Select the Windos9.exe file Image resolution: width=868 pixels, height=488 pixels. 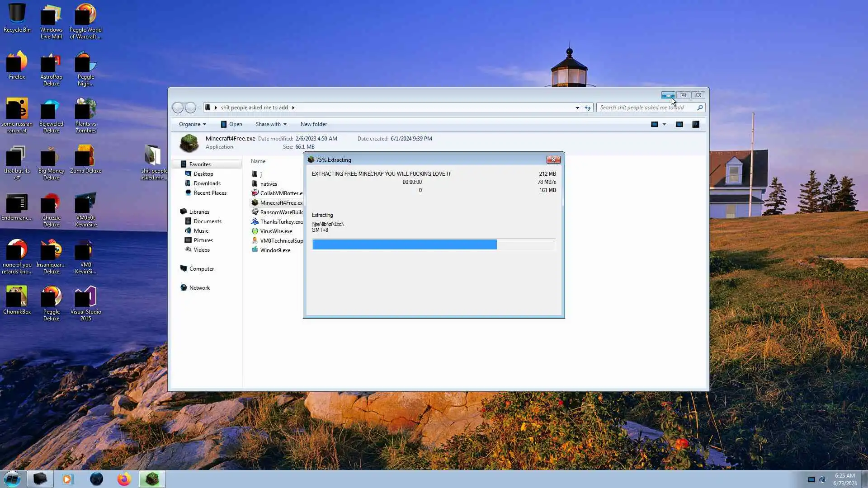pyautogui.click(x=275, y=250)
